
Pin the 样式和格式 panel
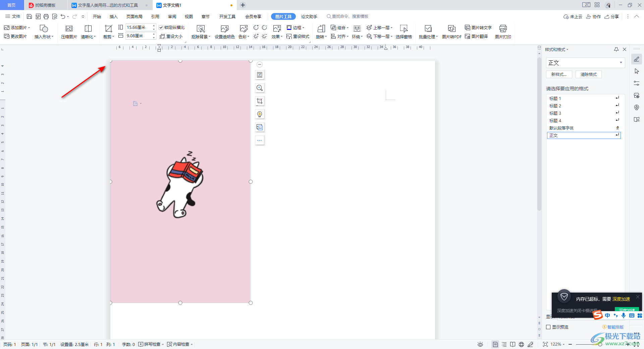tap(616, 49)
